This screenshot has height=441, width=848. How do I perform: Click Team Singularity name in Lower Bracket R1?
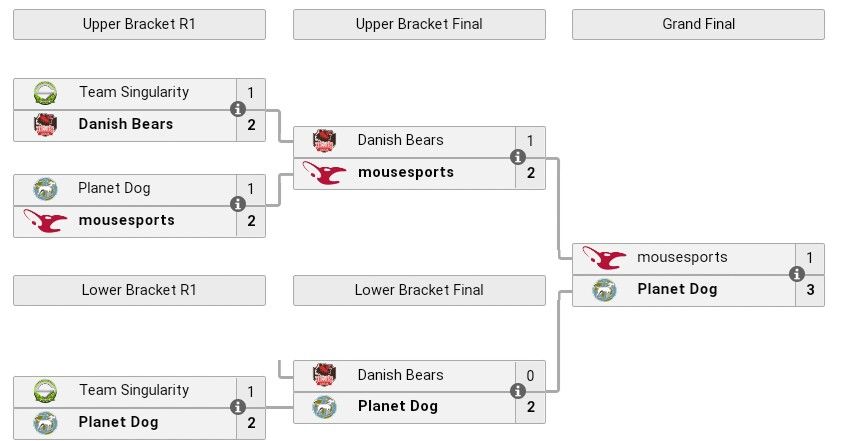134,390
